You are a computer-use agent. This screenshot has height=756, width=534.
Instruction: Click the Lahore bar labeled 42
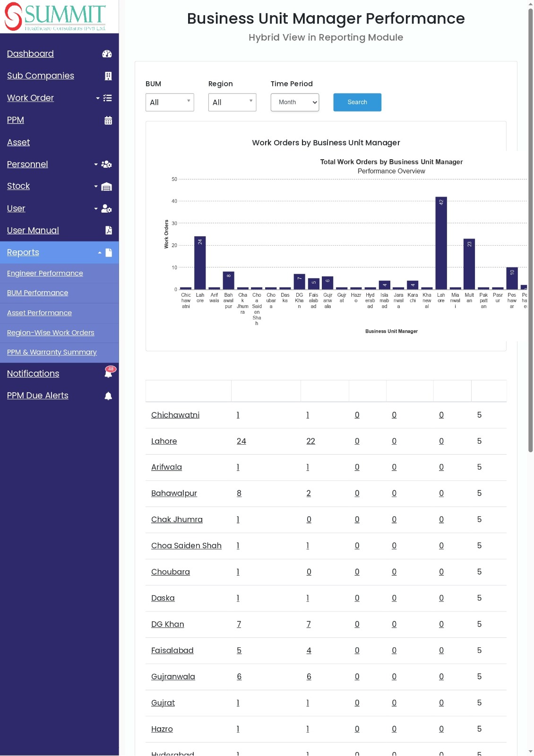[441, 243]
